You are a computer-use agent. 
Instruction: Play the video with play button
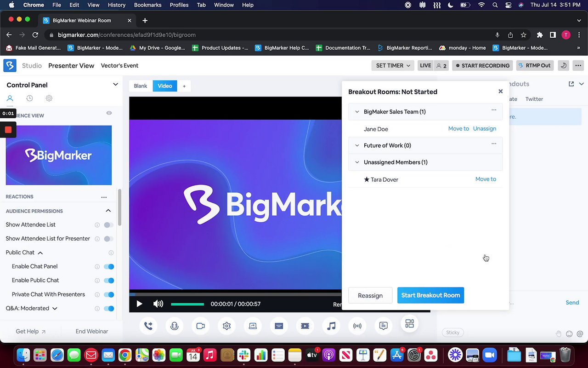pyautogui.click(x=139, y=304)
